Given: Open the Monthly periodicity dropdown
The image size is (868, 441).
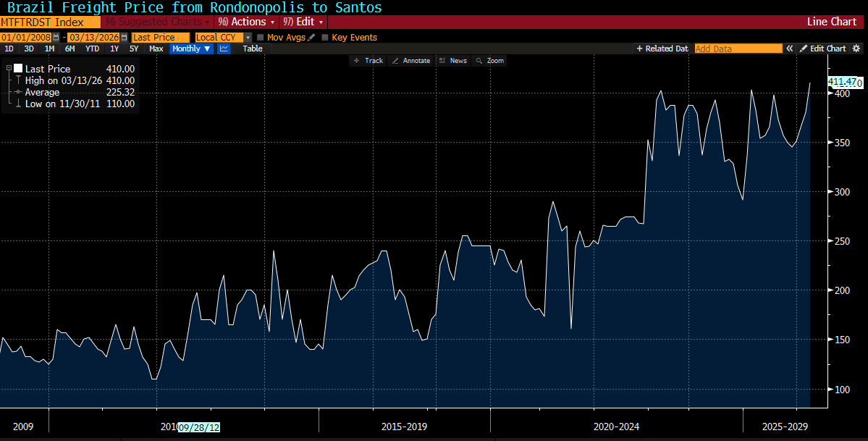Looking at the screenshot, I should [x=192, y=49].
